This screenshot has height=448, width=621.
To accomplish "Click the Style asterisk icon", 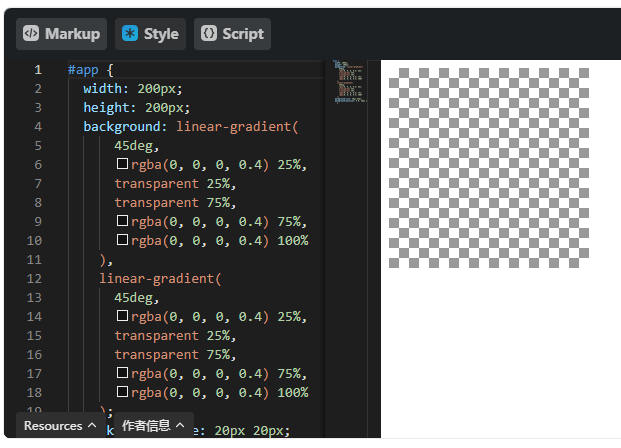I will [x=130, y=34].
